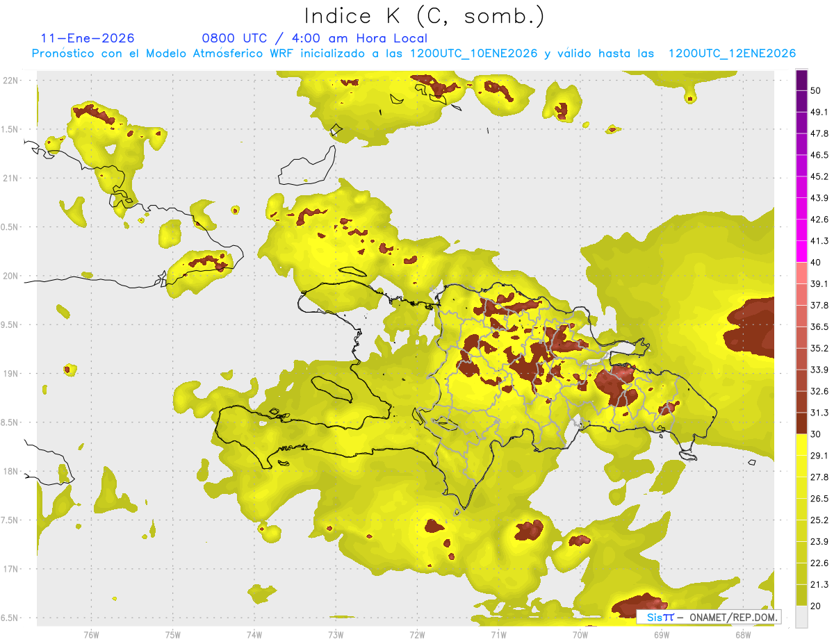Click the "70W" longitude label

tap(580, 635)
